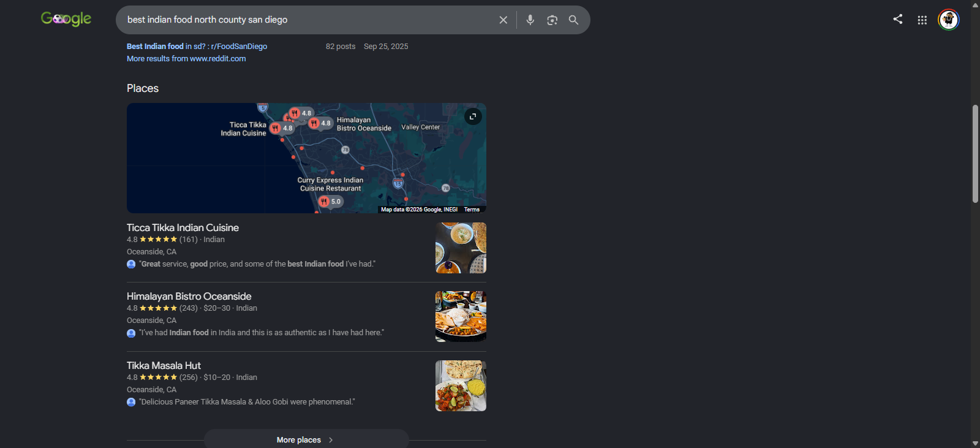The height and width of the screenshot is (448, 980).
Task: Go to the Google homepage via the logo
Action: [x=66, y=20]
